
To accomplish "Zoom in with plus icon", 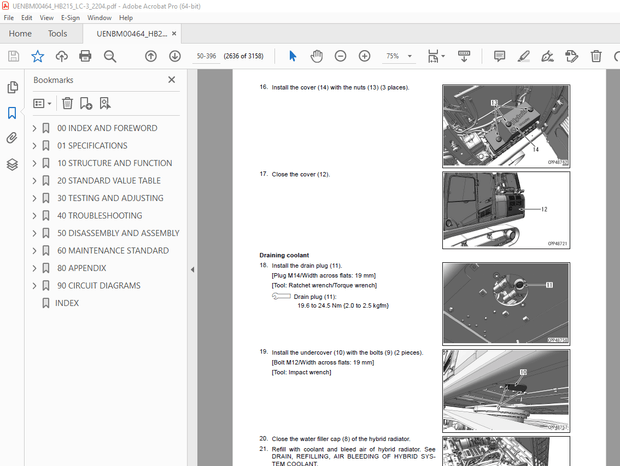I will coord(364,56).
